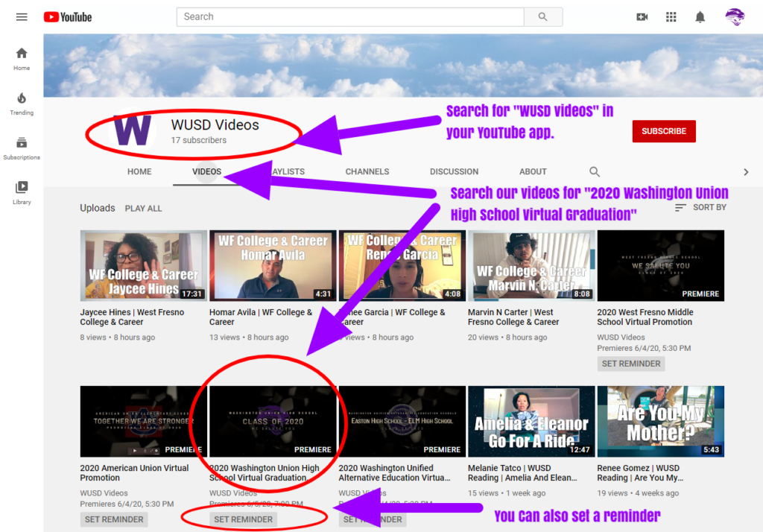Image resolution: width=763 pixels, height=532 pixels.
Task: Open the account avatar menu
Action: coord(734,17)
